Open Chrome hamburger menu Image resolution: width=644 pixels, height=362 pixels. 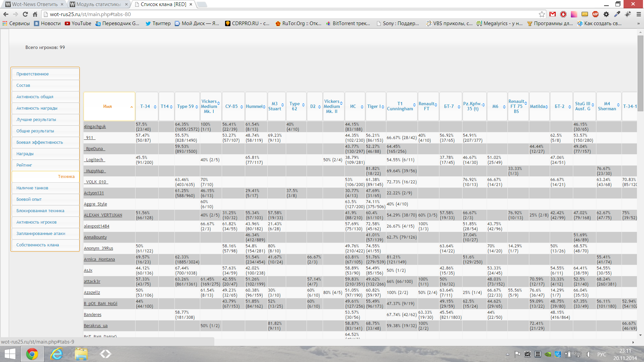639,14
